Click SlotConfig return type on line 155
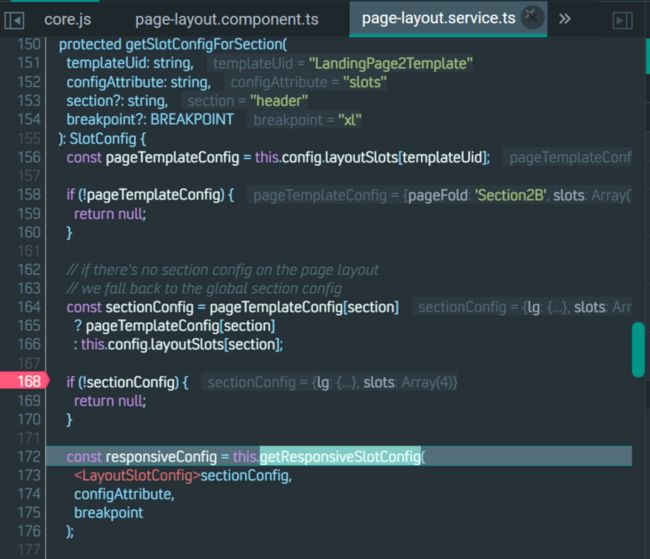The width and height of the screenshot is (650, 559). [x=103, y=139]
